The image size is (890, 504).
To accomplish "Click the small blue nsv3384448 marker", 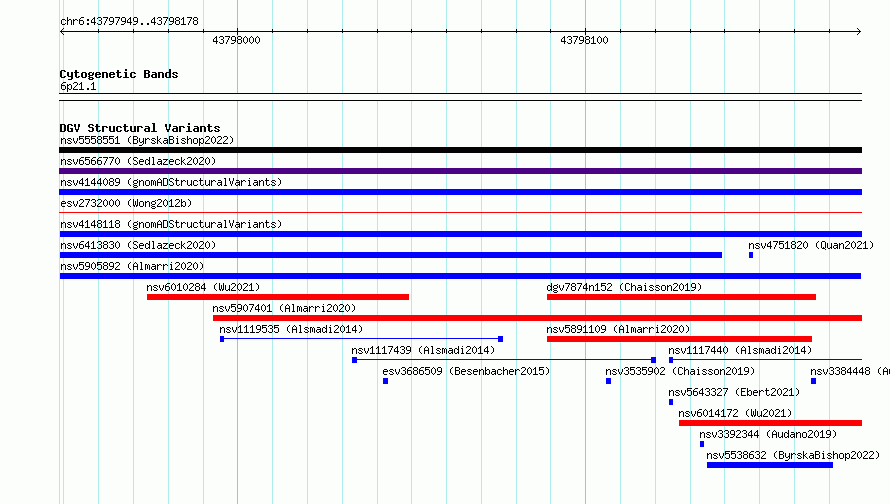I will click(813, 381).
